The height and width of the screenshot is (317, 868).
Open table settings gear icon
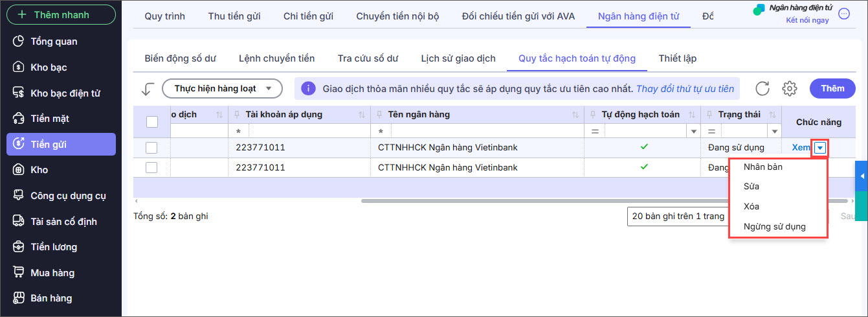point(789,88)
